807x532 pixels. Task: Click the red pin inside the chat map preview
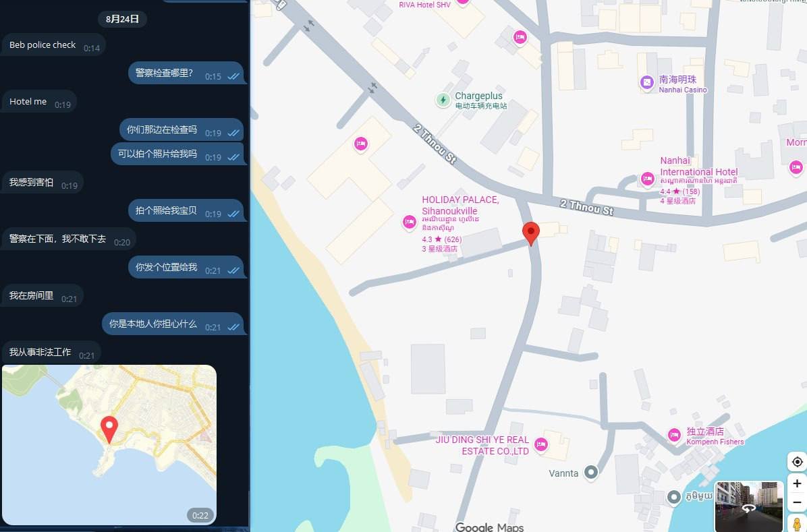coord(109,429)
